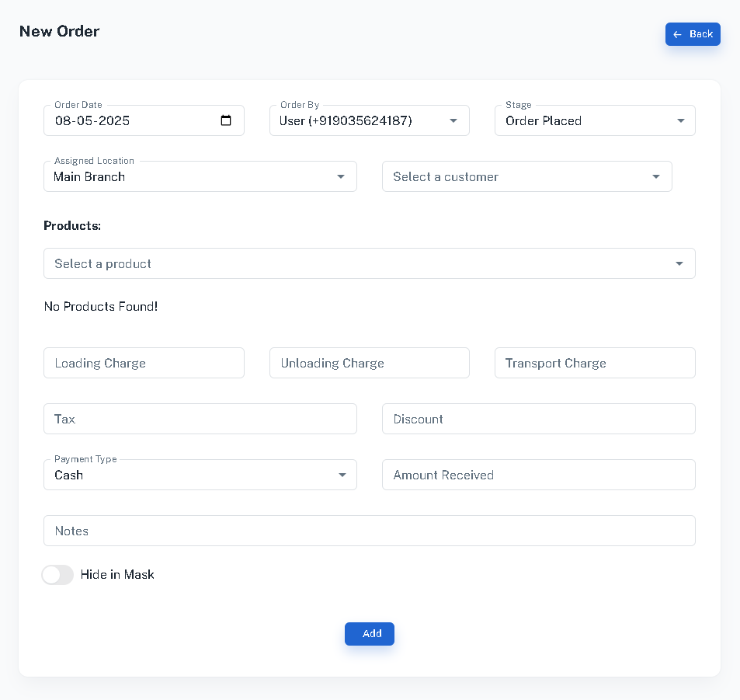Focus the Loading Charge field
Screen dimensions: 740x700
click(144, 363)
